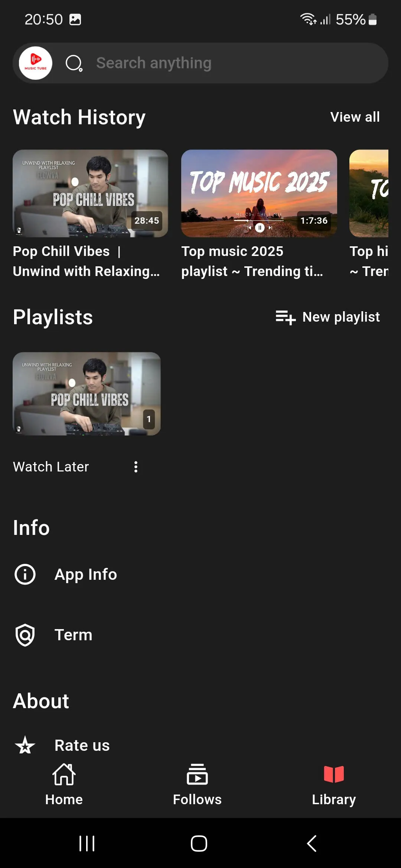The height and width of the screenshot is (868, 401).
Task: Open View all watch history
Action: pos(355,117)
